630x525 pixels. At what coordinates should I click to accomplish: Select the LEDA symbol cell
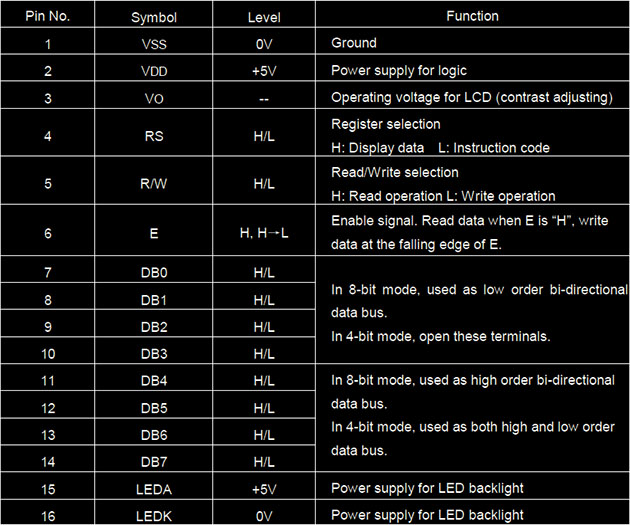(152, 488)
